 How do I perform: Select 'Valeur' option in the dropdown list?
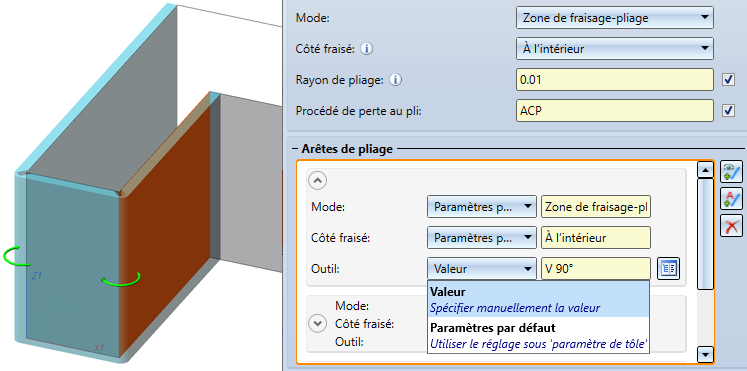538,299
